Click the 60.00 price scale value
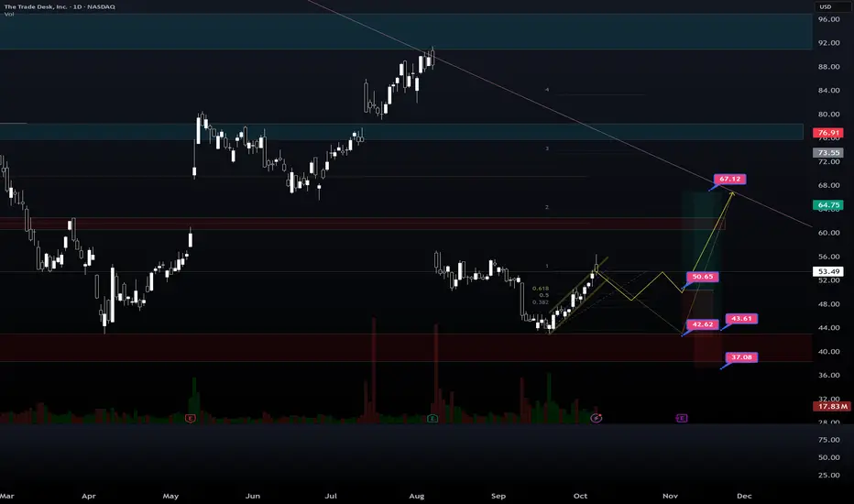854x504 pixels. click(x=828, y=233)
